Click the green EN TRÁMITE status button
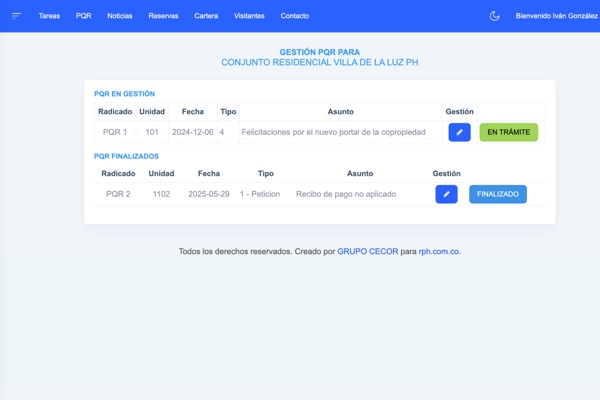Image resolution: width=600 pixels, height=400 pixels. [508, 132]
